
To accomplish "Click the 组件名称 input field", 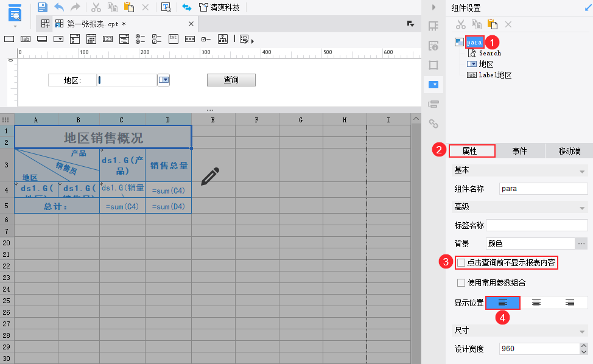I will tap(544, 189).
